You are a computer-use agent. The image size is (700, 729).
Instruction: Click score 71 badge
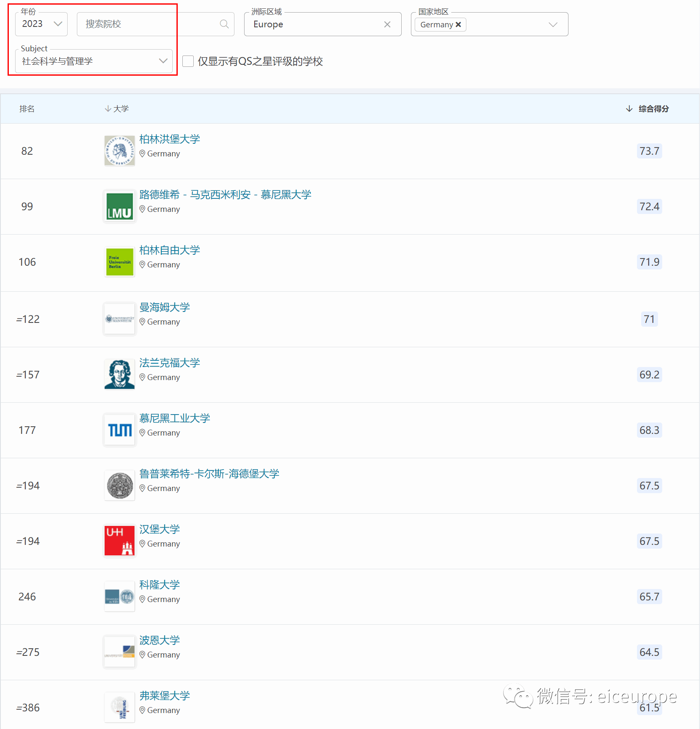[x=649, y=319]
